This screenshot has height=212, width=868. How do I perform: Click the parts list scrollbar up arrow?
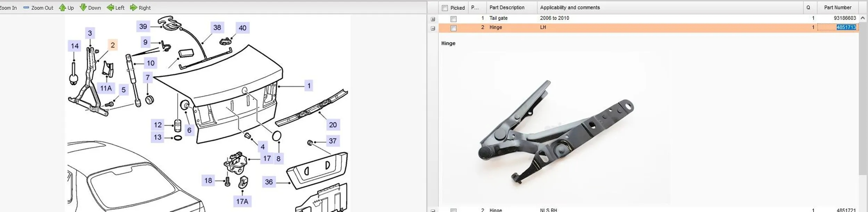point(863,18)
